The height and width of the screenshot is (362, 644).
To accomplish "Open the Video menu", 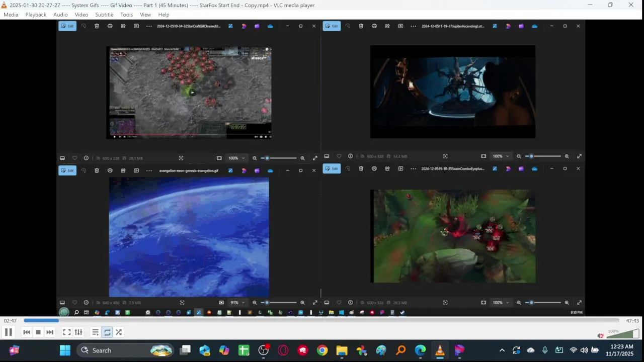I will coord(82,15).
